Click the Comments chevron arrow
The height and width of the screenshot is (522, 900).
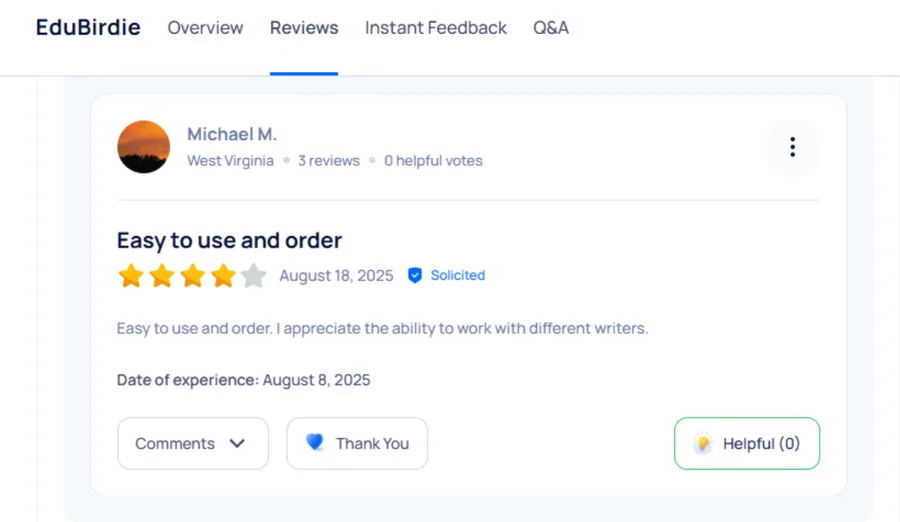[x=237, y=443]
